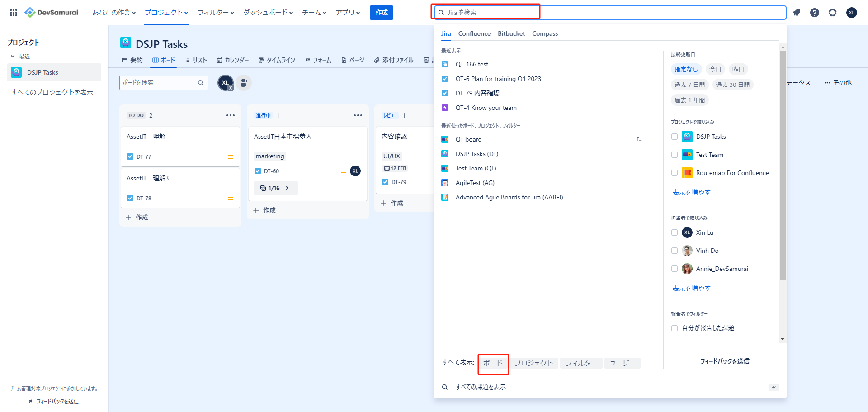The height and width of the screenshot is (412, 868).
Task: Click the blue 作成 button
Action: coord(382,13)
